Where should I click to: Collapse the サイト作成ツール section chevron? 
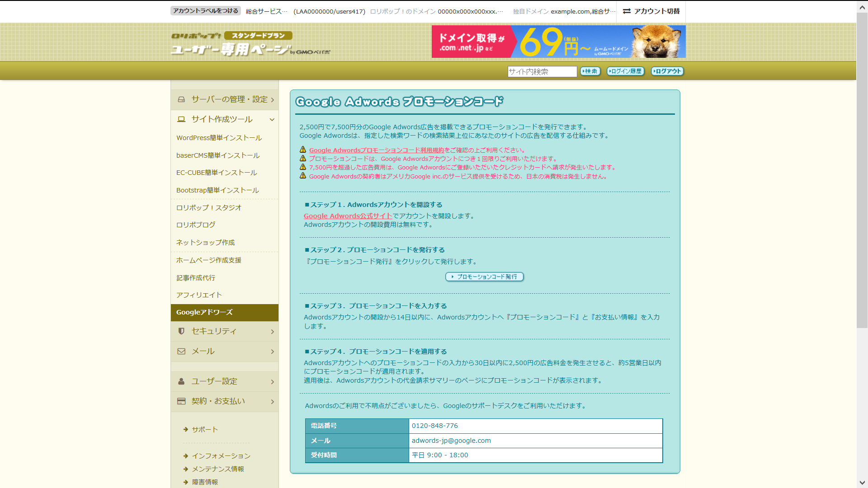[272, 120]
